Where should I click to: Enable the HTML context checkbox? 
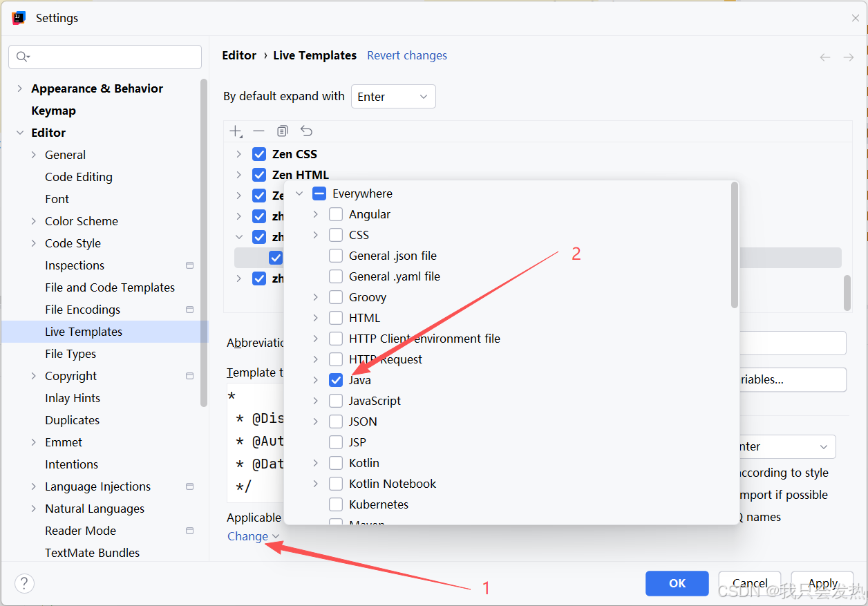[x=336, y=318]
